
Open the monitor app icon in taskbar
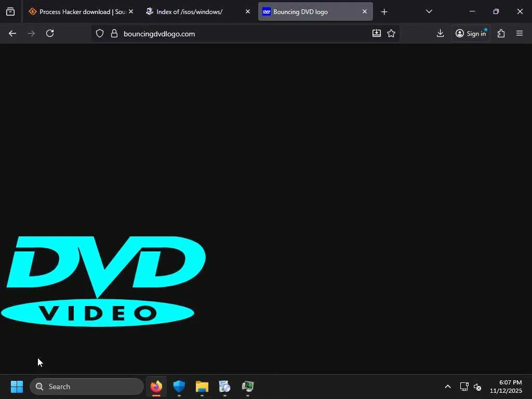point(248,387)
